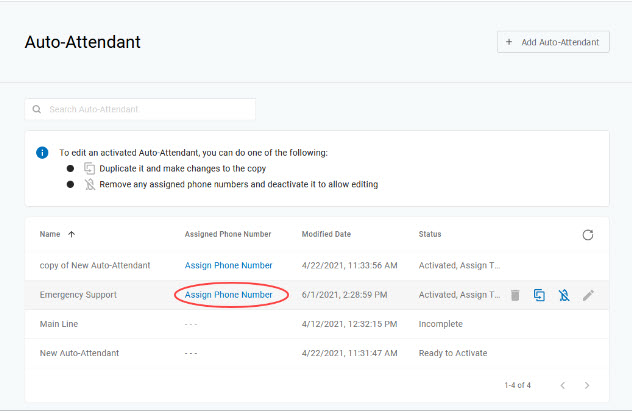Sort by Status column header

(430, 235)
